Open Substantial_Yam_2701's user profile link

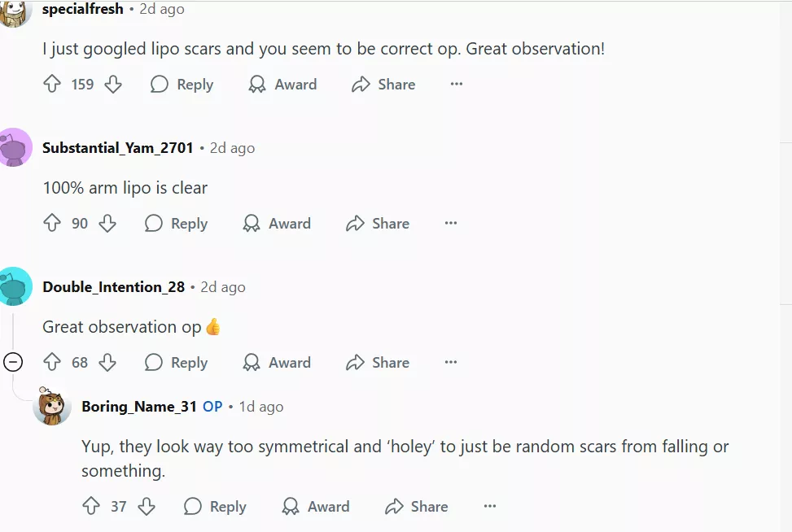[x=118, y=148]
